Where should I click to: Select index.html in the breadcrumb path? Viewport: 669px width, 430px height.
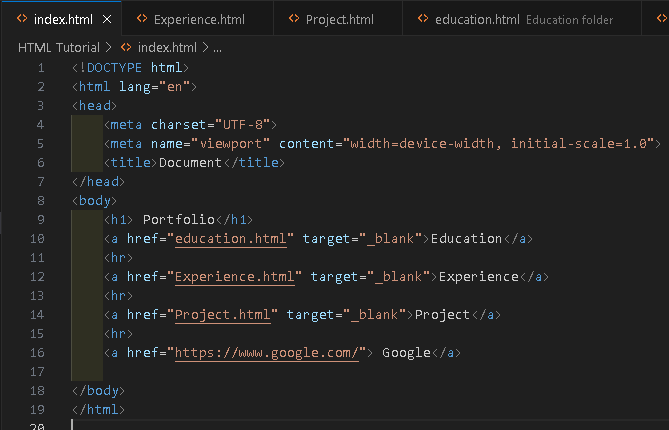tap(167, 47)
